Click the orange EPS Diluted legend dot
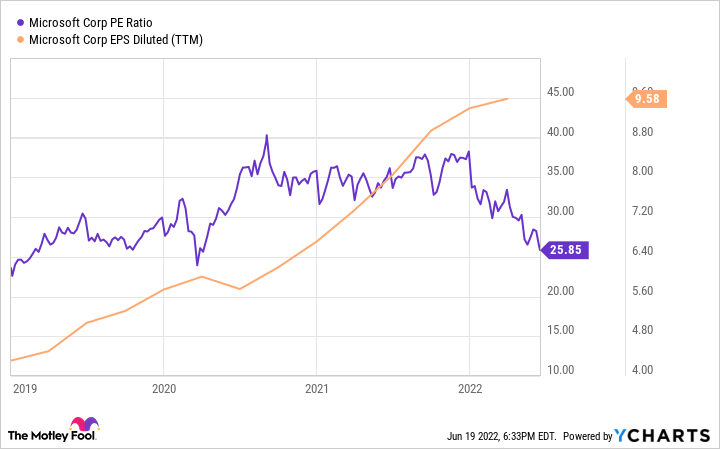The image size is (720, 449). (x=20, y=40)
